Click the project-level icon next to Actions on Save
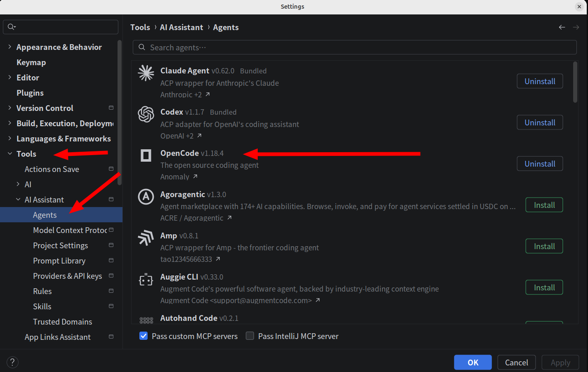The width and height of the screenshot is (588, 372). [111, 169]
